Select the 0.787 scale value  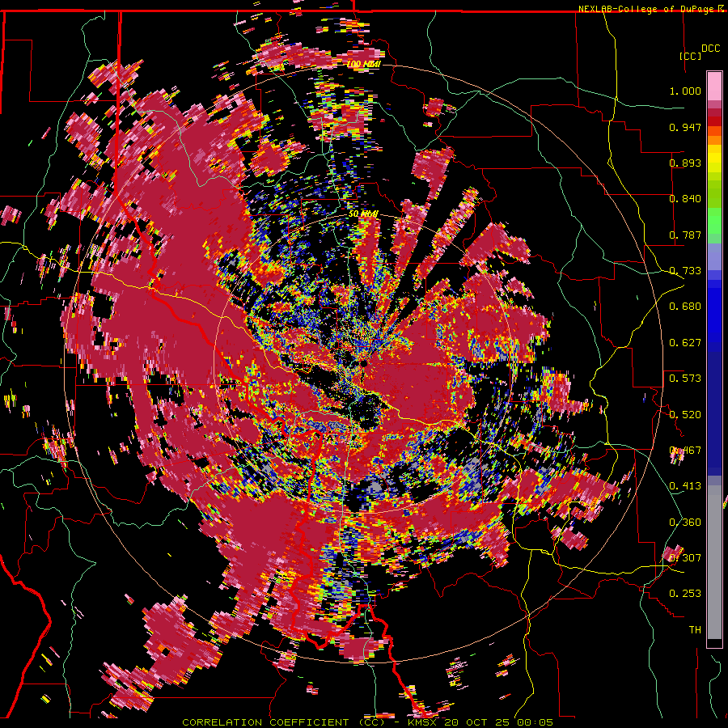pos(685,235)
